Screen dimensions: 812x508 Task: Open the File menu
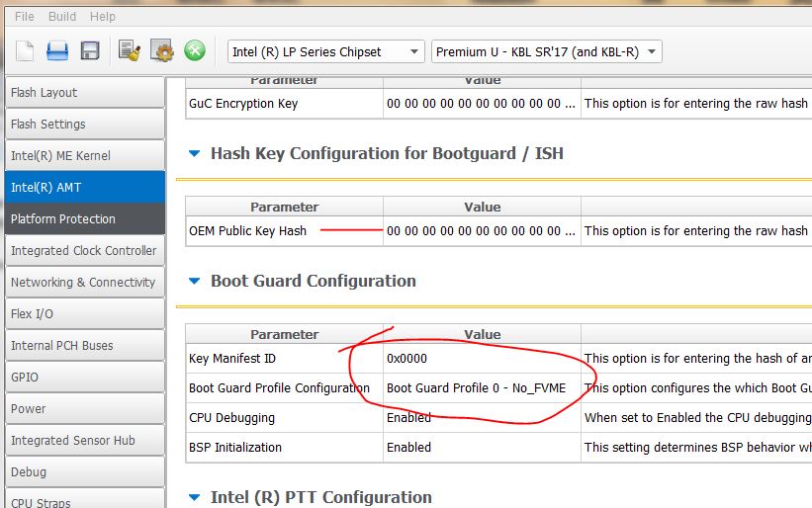25,17
